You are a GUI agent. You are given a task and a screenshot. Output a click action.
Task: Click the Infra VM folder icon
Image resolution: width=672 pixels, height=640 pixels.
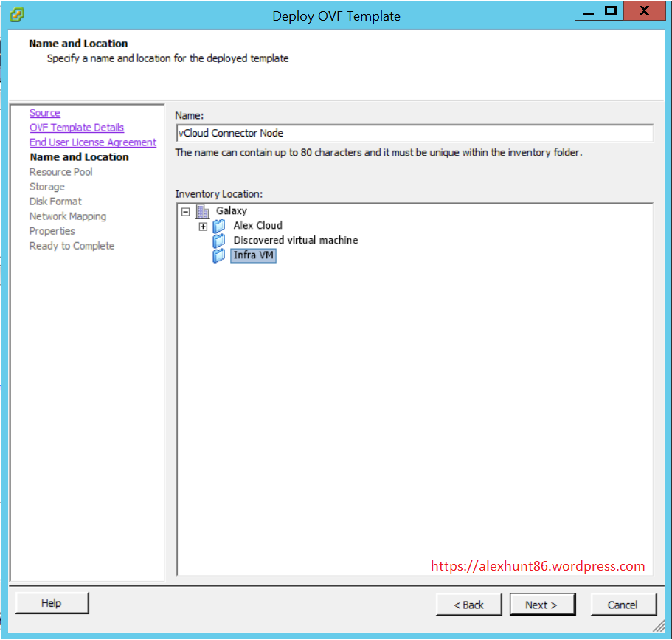pos(219,255)
